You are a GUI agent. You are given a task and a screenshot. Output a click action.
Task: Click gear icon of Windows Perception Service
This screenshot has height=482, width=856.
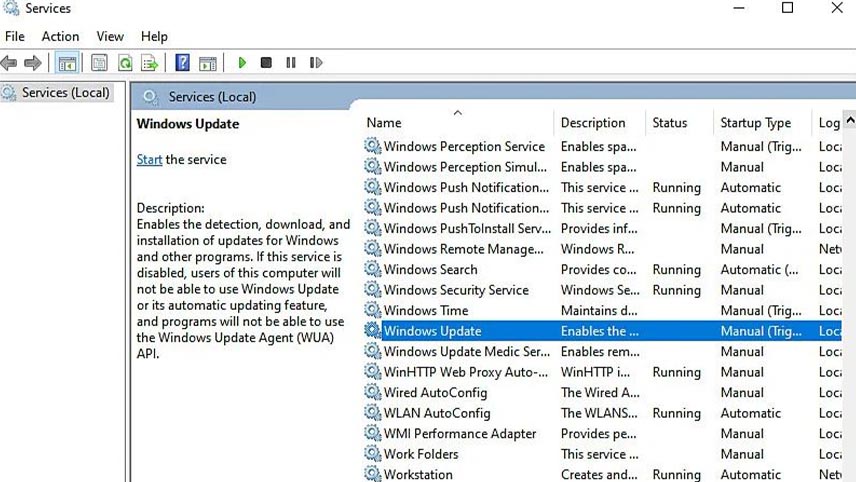tap(372, 146)
